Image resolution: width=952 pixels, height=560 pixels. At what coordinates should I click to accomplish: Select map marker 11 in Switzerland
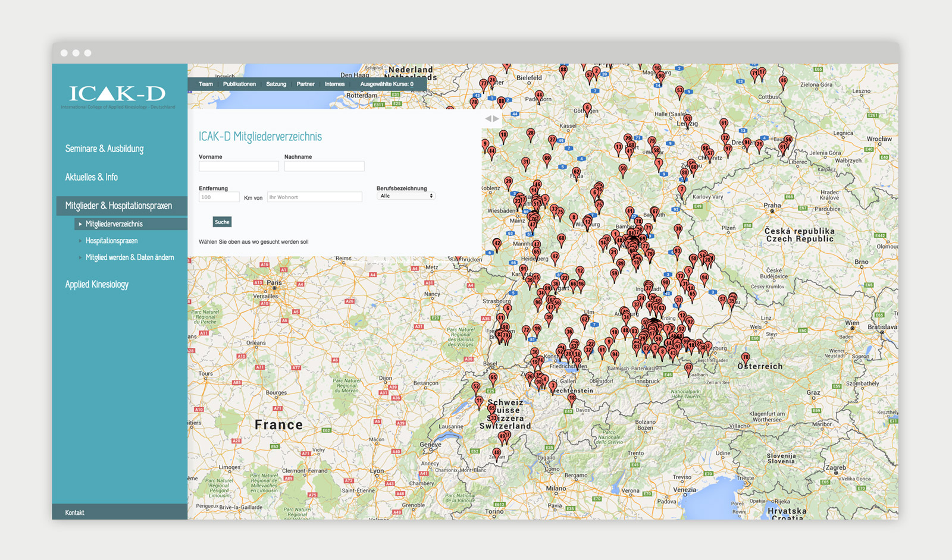tap(479, 402)
